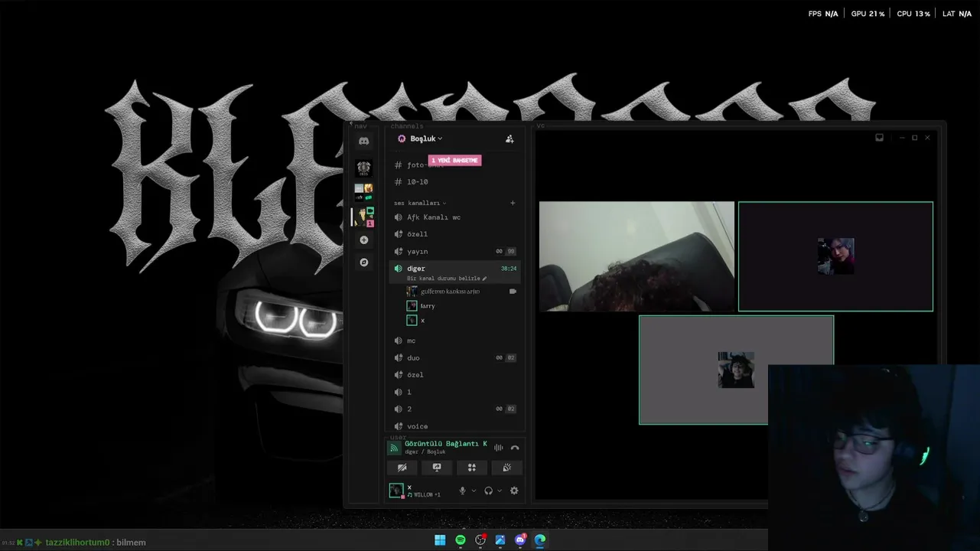Add a server with plus icon
The height and width of the screenshot is (551, 980).
click(x=364, y=240)
